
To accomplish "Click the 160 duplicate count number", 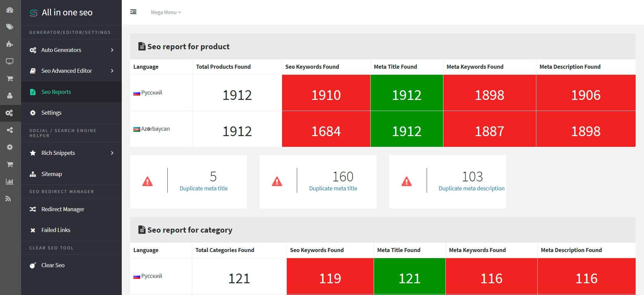I will [343, 176].
